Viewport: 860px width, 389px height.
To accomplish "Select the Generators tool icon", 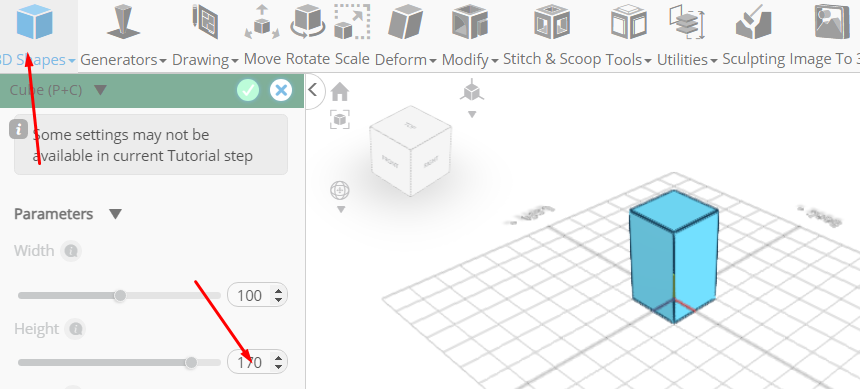I will 124,22.
